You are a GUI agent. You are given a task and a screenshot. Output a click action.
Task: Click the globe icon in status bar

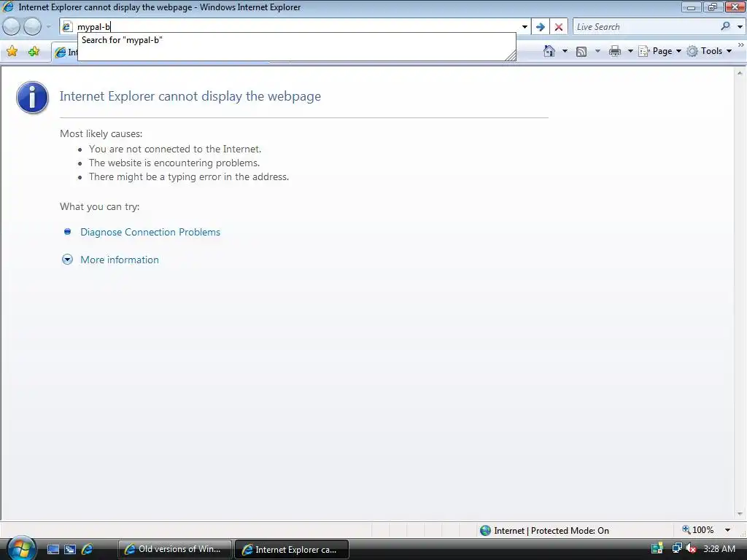pyautogui.click(x=485, y=531)
